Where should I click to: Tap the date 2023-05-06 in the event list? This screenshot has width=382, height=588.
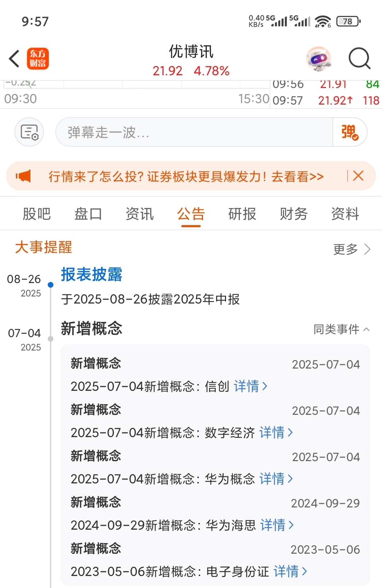(x=325, y=549)
